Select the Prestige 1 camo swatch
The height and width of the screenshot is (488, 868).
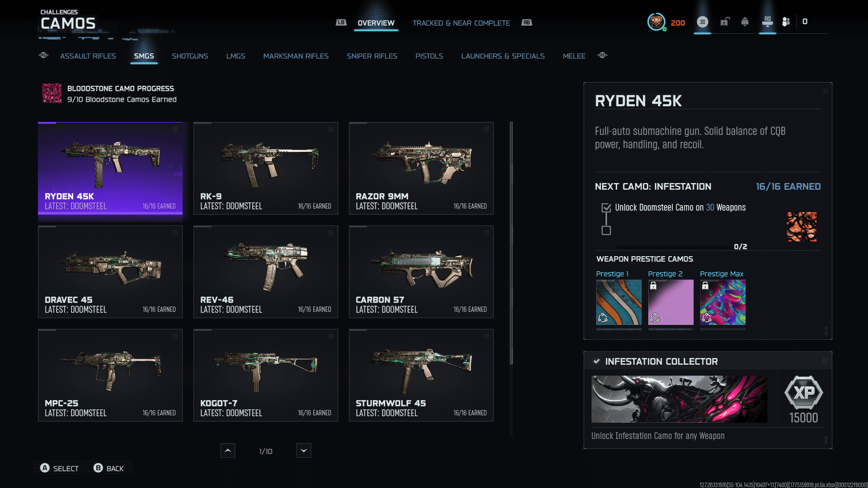click(618, 302)
